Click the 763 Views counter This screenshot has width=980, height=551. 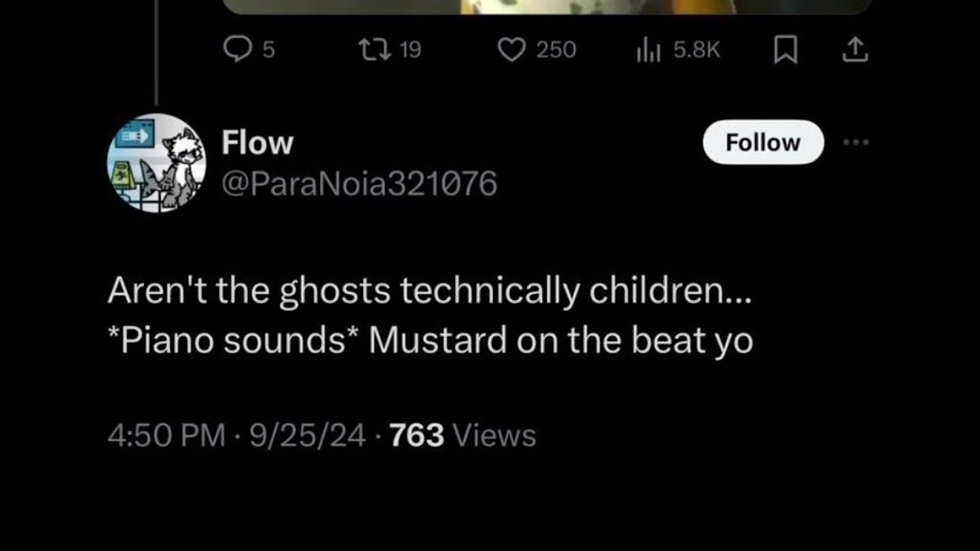(x=462, y=435)
